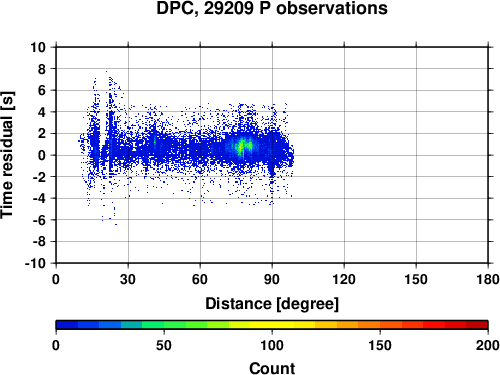Click the y-axis tick label '-4'

[x=39, y=198]
